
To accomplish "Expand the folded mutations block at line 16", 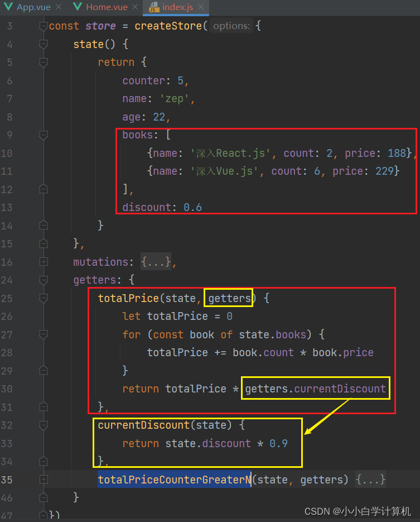I will [44, 262].
